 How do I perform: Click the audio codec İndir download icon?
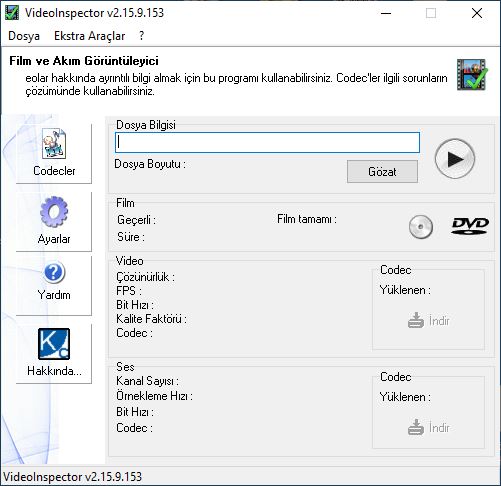click(416, 427)
